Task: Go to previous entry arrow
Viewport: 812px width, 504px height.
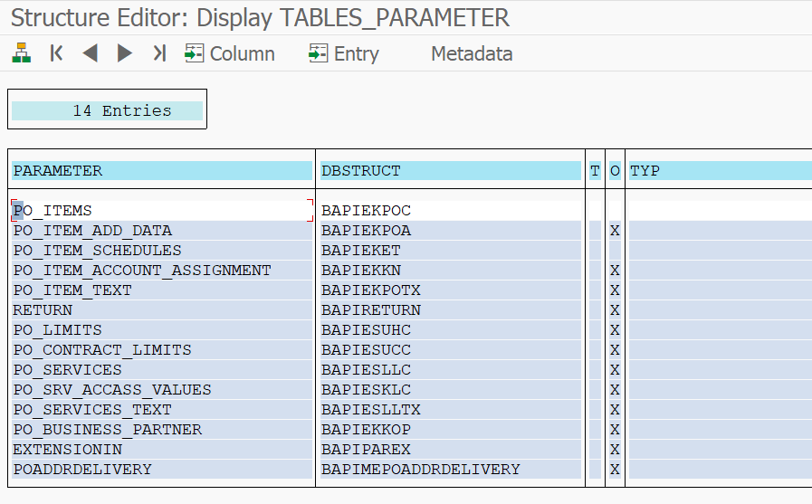Action: tap(91, 52)
